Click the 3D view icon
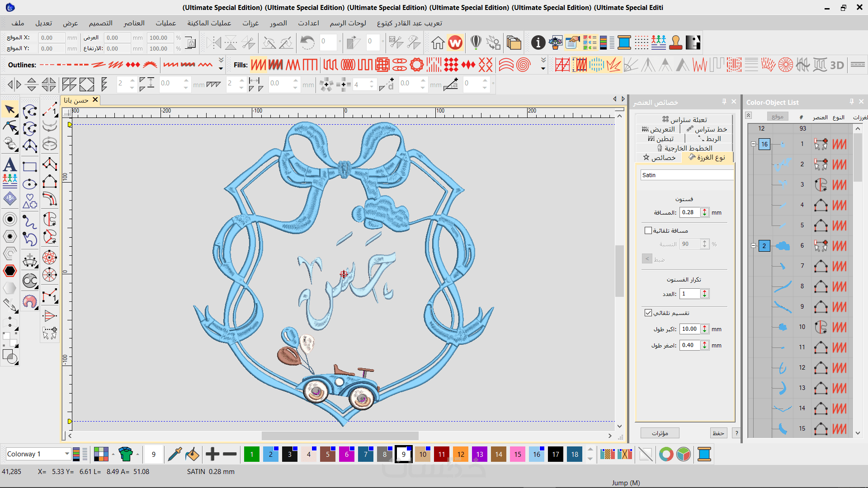The image size is (868, 488). [x=837, y=65]
